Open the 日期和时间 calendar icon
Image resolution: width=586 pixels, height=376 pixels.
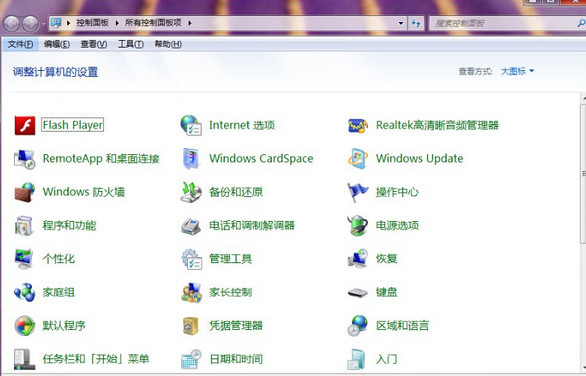pyautogui.click(x=191, y=359)
